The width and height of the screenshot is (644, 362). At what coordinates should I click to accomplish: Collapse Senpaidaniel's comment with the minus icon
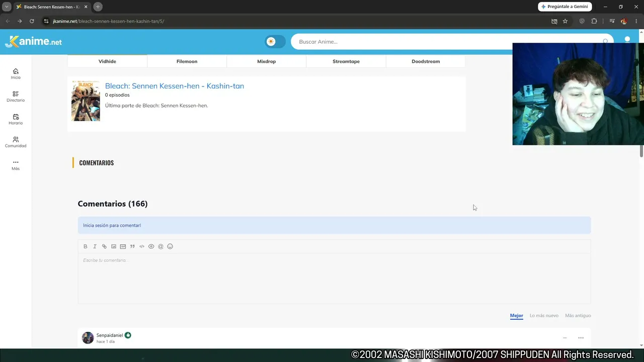[565, 338]
